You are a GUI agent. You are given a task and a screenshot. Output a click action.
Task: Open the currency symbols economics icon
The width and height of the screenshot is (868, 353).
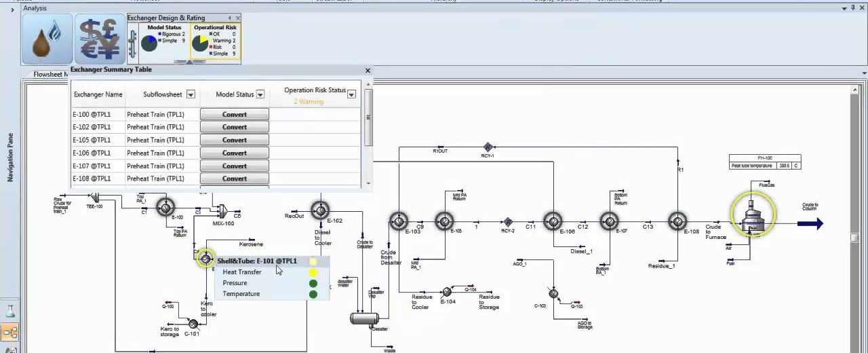pyautogui.click(x=99, y=39)
